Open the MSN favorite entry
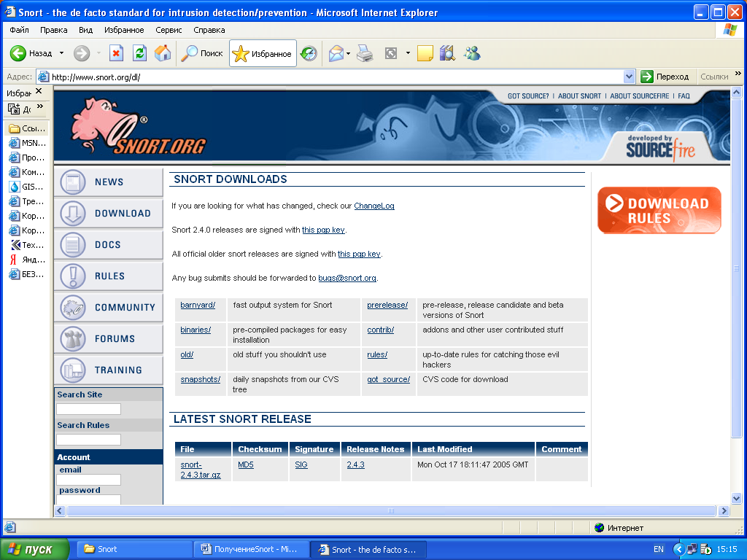Viewport: 747px width, 560px height. coord(28,143)
